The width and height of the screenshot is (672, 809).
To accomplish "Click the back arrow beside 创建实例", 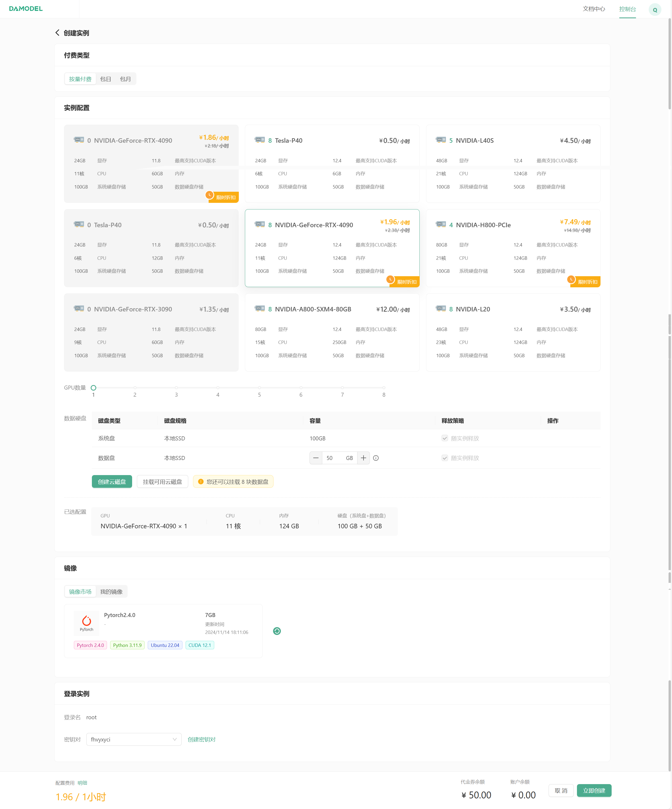I will pyautogui.click(x=57, y=33).
